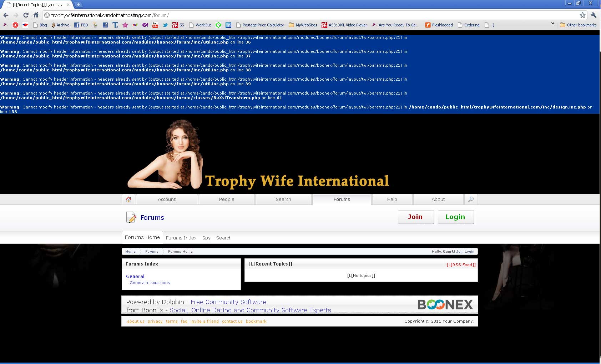This screenshot has width=601, height=364.
Task: Expand the Other bookmarks folder
Action: (x=578, y=25)
